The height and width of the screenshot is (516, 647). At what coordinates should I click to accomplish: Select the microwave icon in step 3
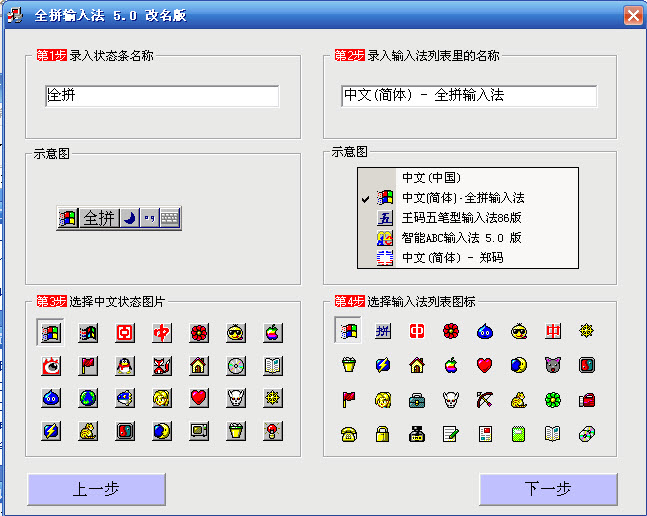tap(199, 431)
